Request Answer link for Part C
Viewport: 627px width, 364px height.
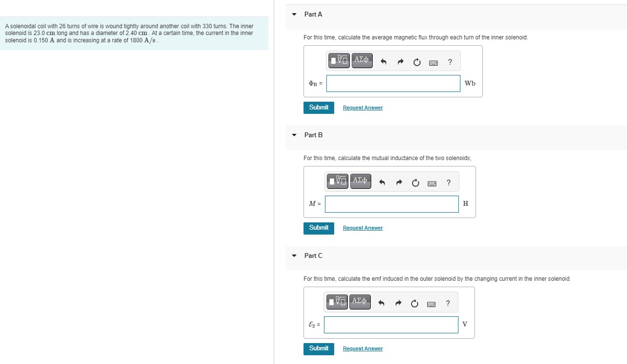(363, 349)
